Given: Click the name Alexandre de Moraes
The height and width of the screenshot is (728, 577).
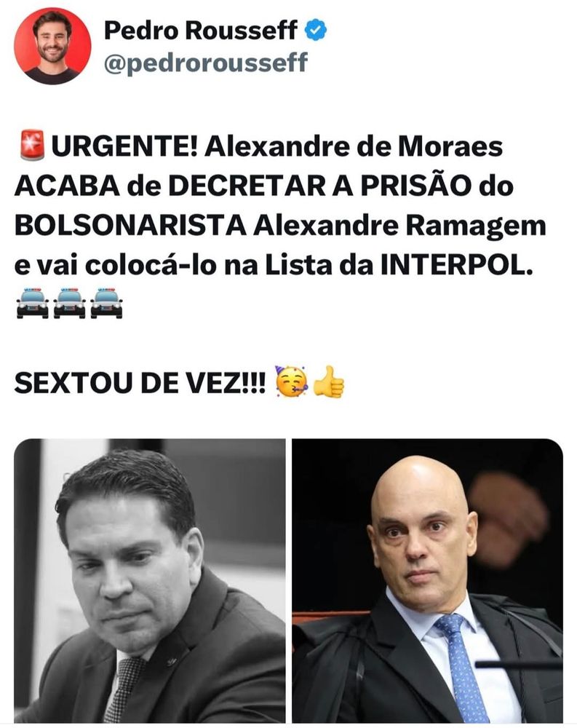Looking at the screenshot, I should (x=354, y=147).
